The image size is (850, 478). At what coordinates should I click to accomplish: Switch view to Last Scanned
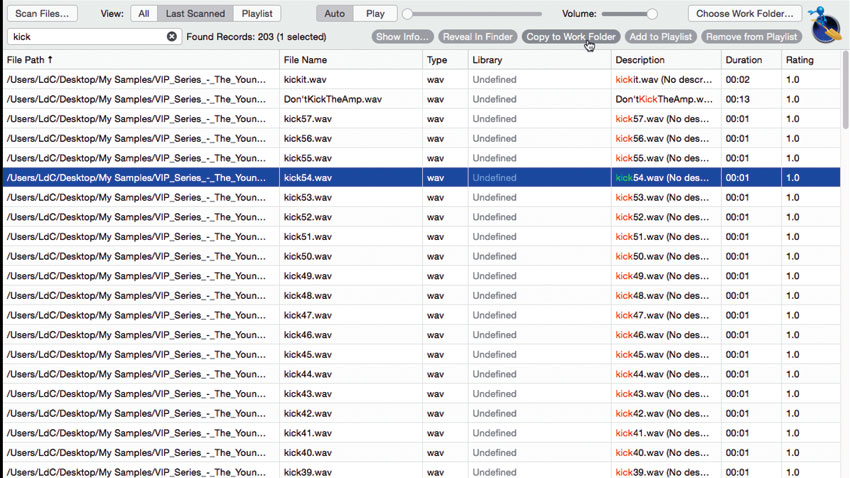point(195,14)
